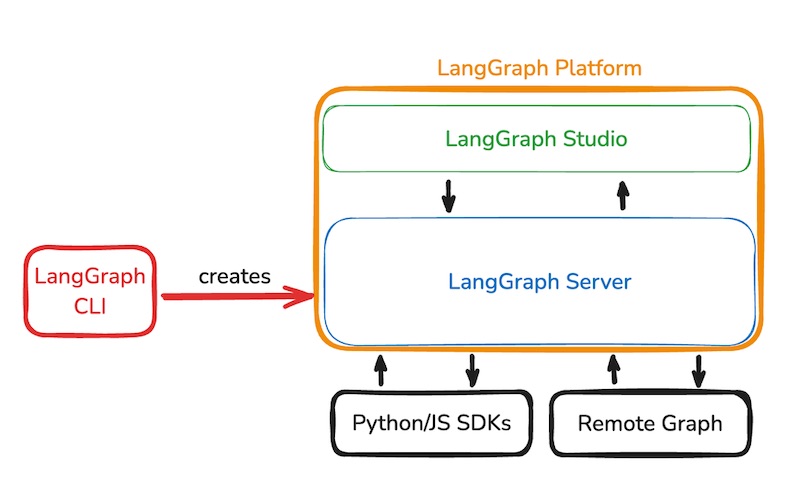Screen dimensions: 800x492
Task: Select the down arrow pointing to Python/JS SDKs
Action: pos(472,370)
